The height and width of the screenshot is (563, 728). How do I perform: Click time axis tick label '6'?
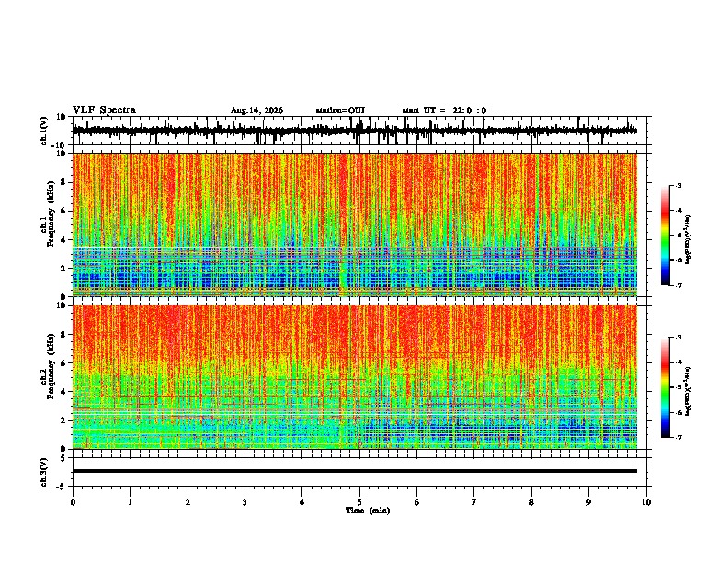[x=416, y=502]
